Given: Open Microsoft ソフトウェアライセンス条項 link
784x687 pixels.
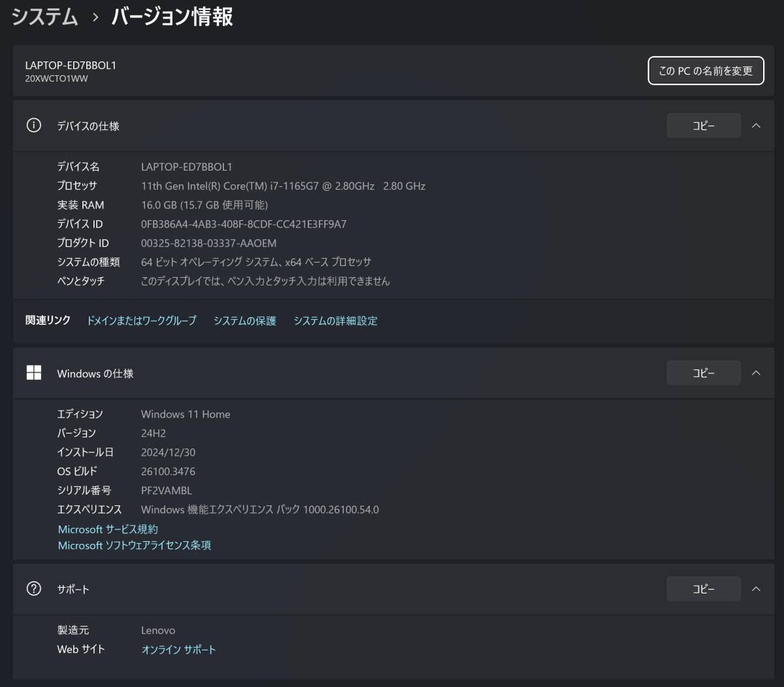Looking at the screenshot, I should [134, 545].
